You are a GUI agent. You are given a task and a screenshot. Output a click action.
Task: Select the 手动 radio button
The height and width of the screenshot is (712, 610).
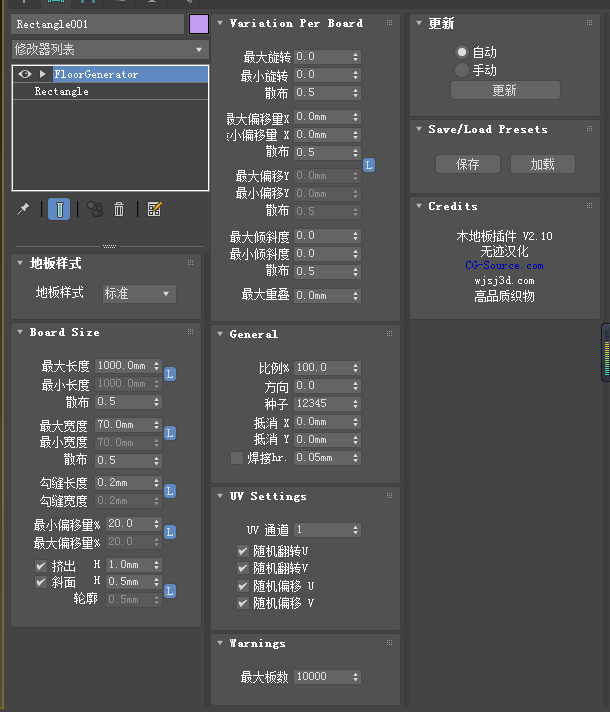(461, 70)
